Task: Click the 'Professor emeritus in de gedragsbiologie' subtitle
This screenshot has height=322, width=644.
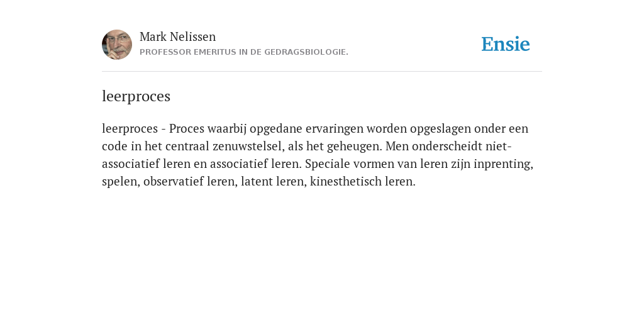Action: tap(244, 52)
